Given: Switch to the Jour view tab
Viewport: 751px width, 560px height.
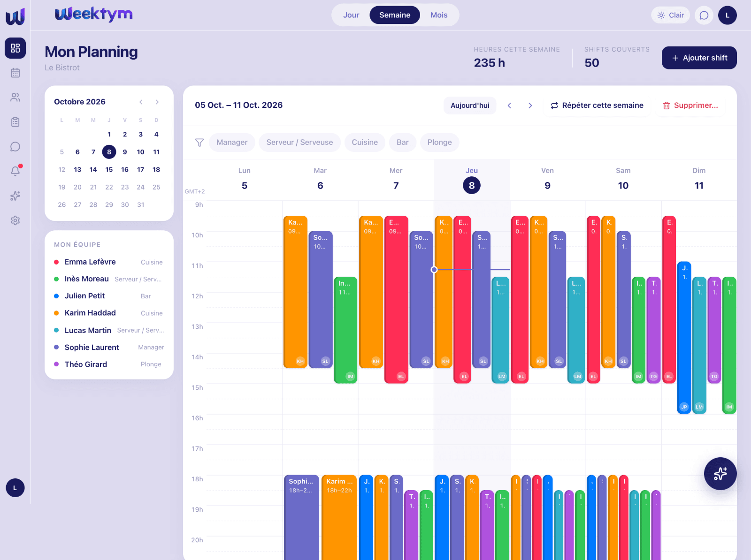Looking at the screenshot, I should pos(351,15).
